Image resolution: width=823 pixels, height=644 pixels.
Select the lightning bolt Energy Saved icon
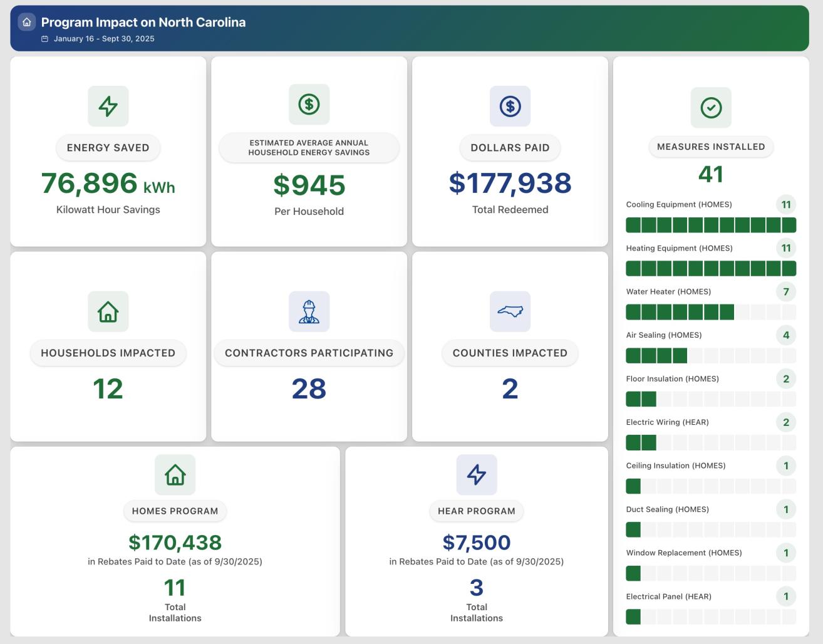tap(108, 106)
